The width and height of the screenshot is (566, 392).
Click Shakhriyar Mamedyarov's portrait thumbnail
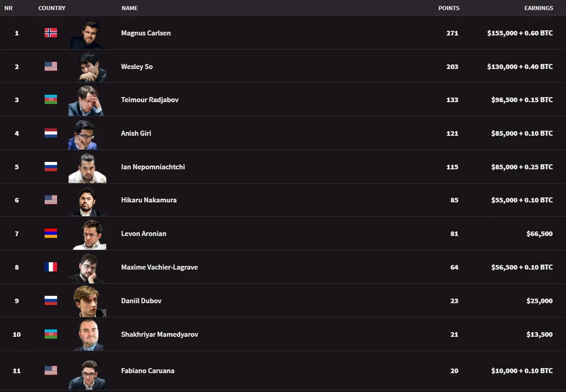pos(87,335)
